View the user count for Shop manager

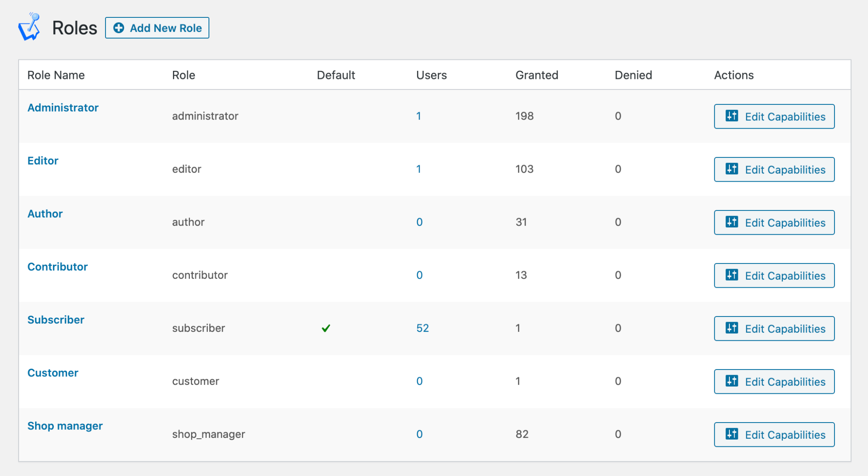[x=420, y=434]
